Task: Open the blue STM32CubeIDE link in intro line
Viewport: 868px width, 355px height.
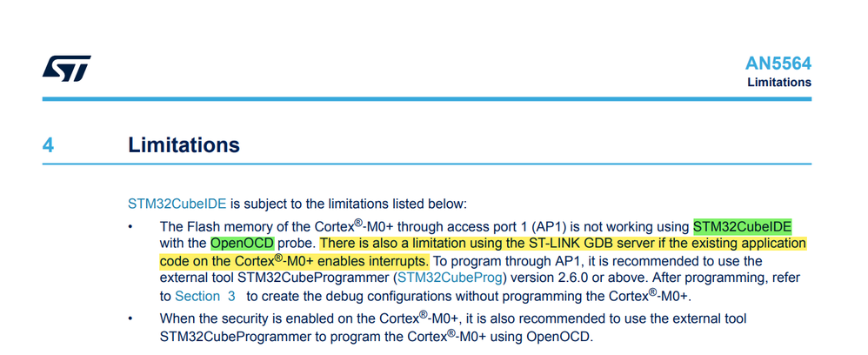Action: tap(177, 204)
